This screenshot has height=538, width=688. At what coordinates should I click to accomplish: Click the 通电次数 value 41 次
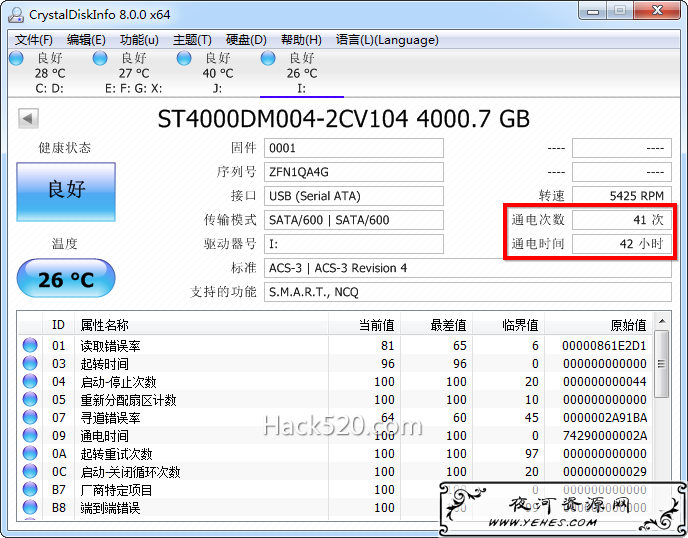[622, 220]
